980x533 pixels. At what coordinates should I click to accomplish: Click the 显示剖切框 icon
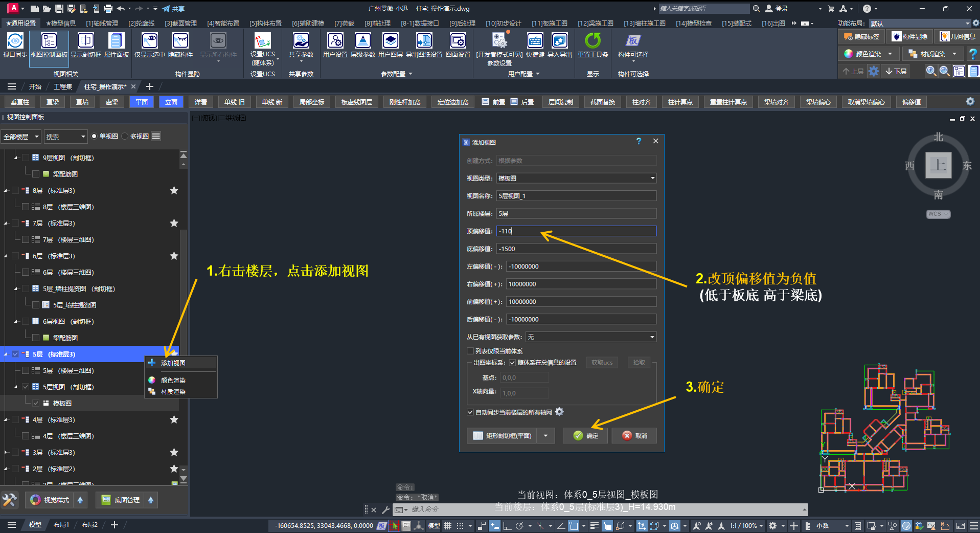[85, 41]
